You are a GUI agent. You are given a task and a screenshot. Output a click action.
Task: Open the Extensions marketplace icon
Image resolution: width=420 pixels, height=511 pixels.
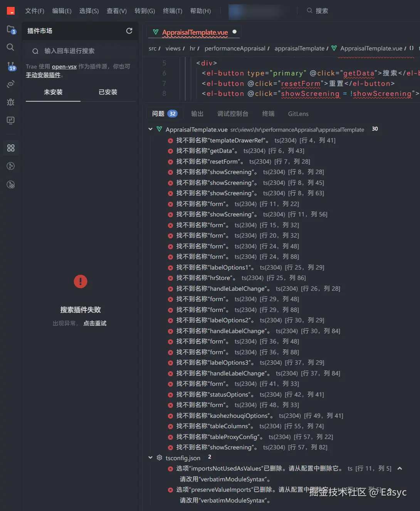[10, 147]
